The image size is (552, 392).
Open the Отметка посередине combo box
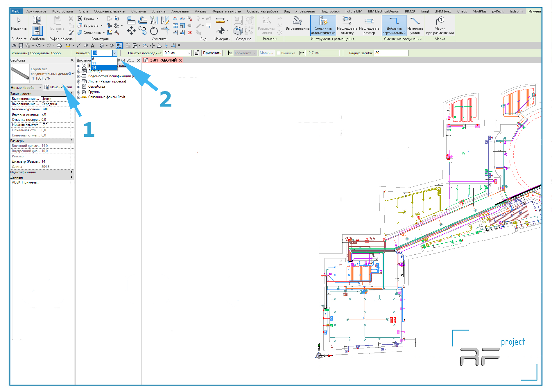178,53
